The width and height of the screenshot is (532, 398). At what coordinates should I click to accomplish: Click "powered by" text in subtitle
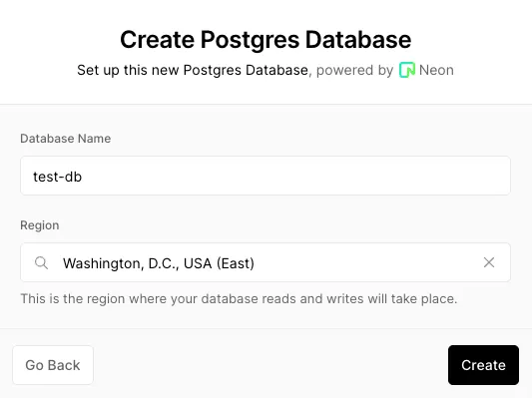(355, 71)
